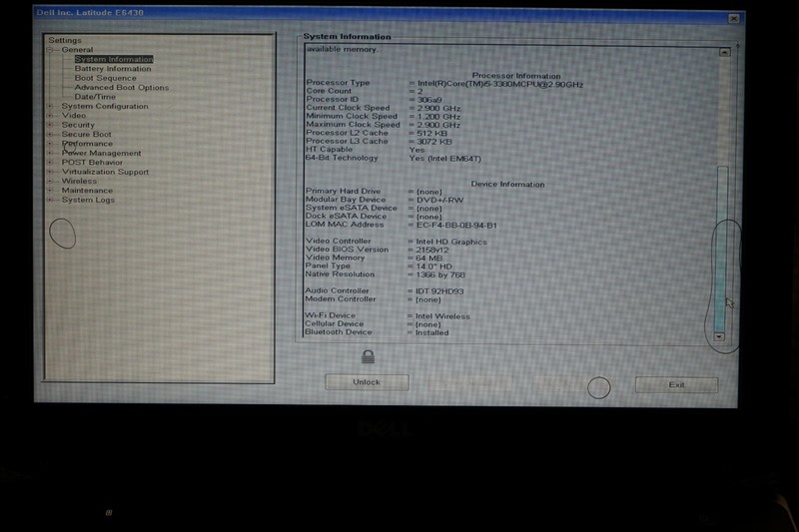Viewport: 799px width, 532px height.
Task: Select the General category label
Action: 78,49
